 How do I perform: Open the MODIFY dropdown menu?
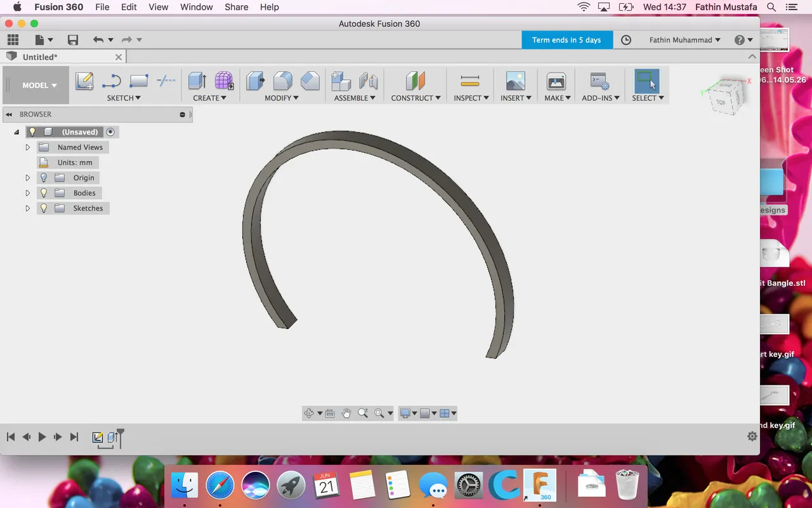point(282,98)
